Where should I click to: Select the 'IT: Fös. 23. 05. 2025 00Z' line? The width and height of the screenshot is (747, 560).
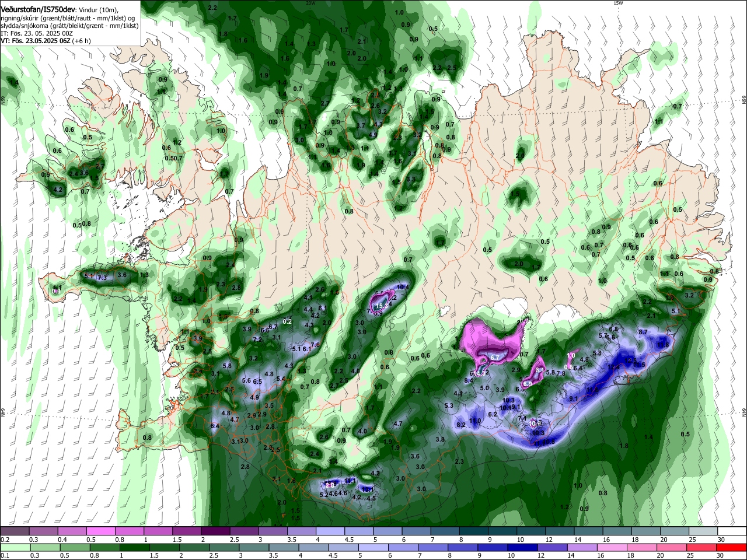[37, 34]
